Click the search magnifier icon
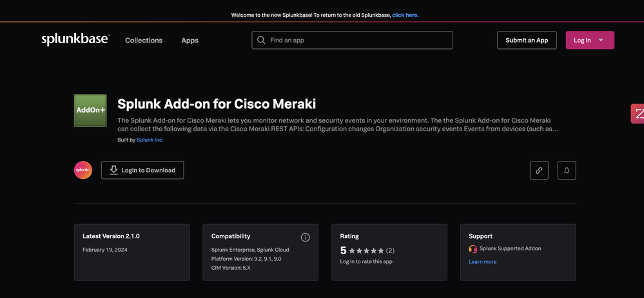Screen dimensions: 644x298 click(261, 40)
